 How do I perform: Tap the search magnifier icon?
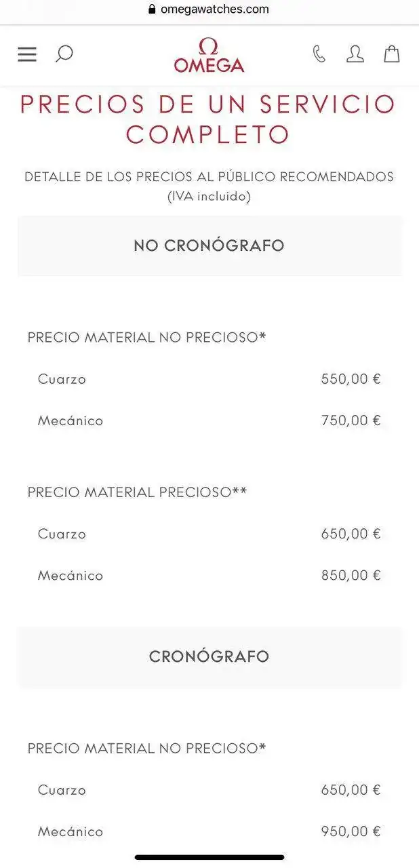(64, 54)
